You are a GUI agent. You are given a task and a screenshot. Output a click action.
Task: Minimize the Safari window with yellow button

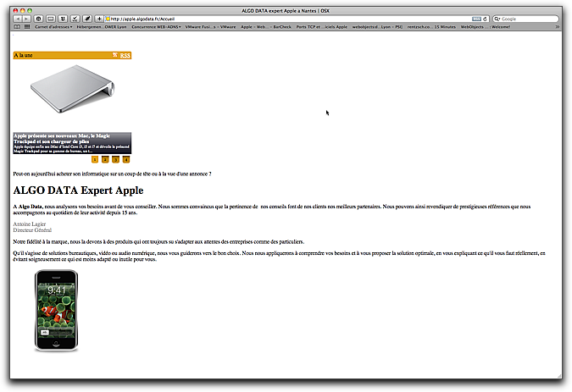point(23,10)
